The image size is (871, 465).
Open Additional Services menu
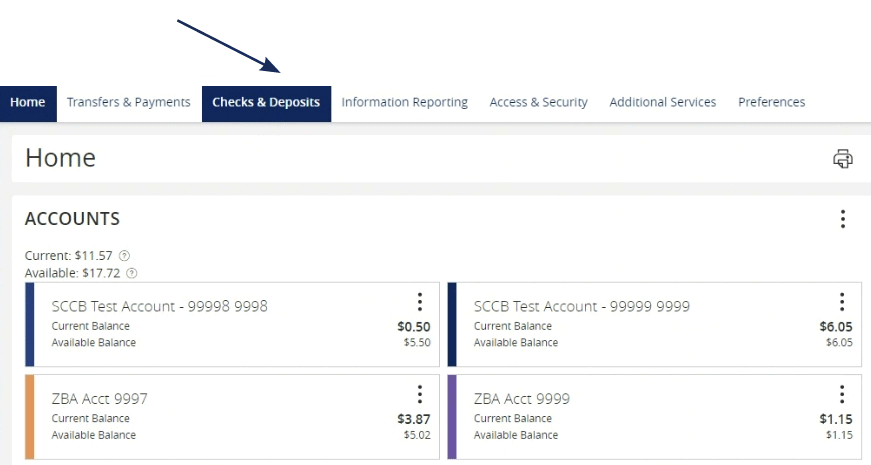tap(663, 102)
